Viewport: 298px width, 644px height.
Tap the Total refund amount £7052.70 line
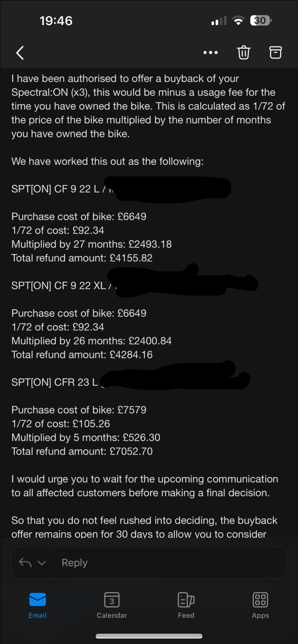(82, 451)
